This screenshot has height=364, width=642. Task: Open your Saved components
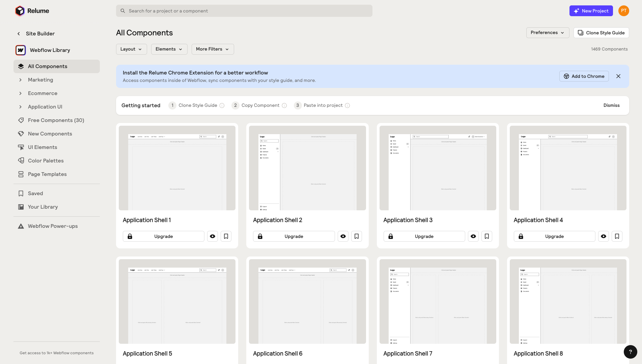tap(35, 193)
